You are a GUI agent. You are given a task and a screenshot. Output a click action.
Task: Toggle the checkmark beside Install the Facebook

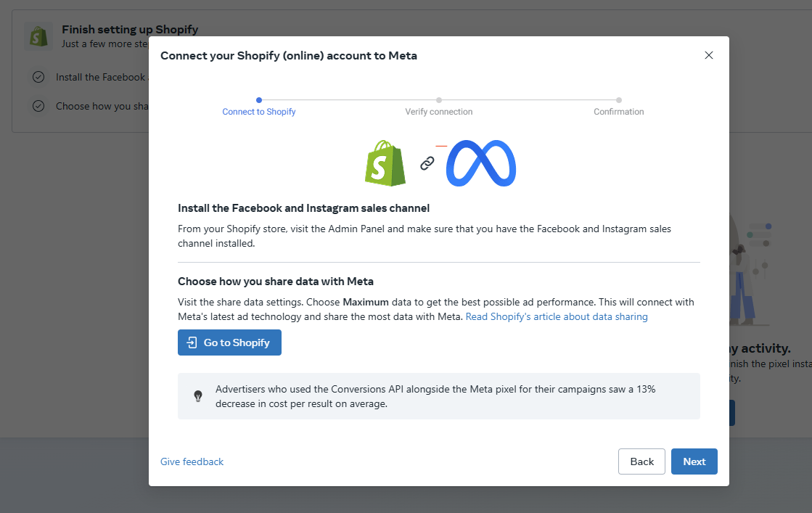pos(38,77)
